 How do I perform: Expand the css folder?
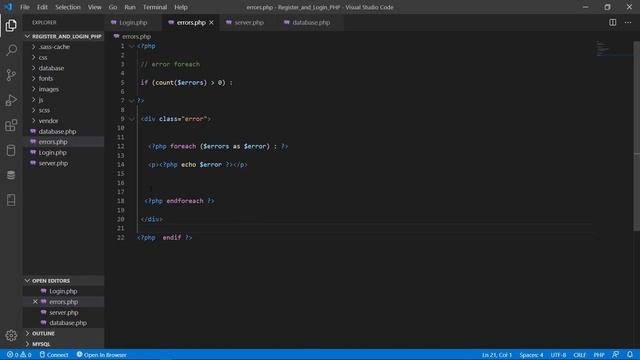pos(63,58)
